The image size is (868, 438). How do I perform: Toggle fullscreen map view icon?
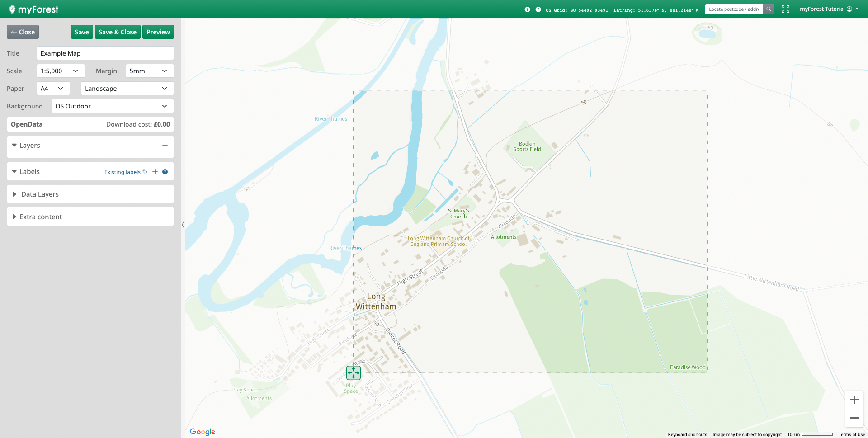(785, 9)
